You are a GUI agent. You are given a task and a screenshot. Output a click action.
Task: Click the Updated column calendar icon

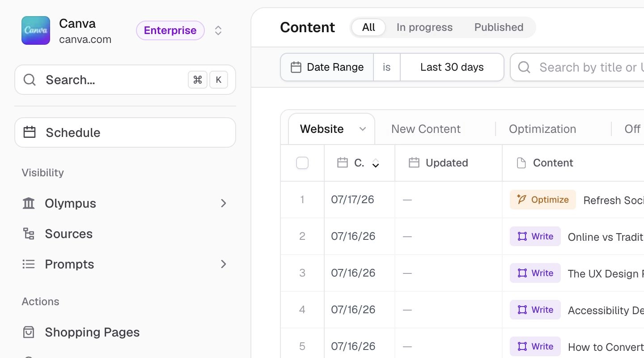click(414, 163)
